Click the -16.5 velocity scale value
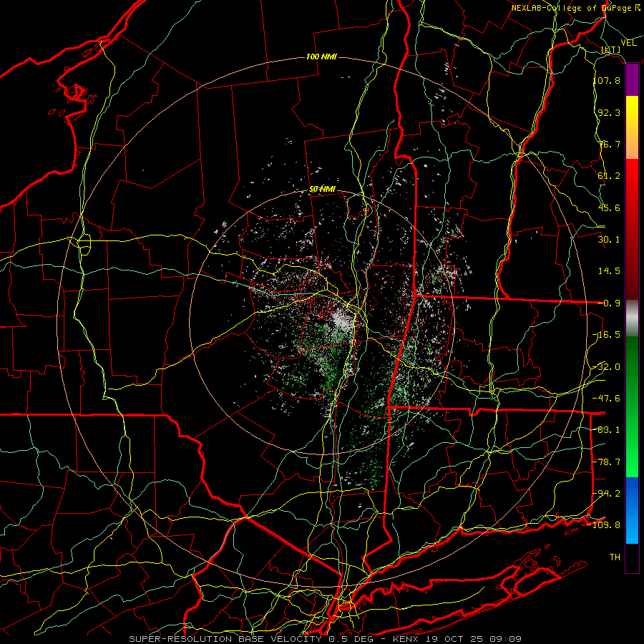This screenshot has width=644, height=644. [607, 335]
